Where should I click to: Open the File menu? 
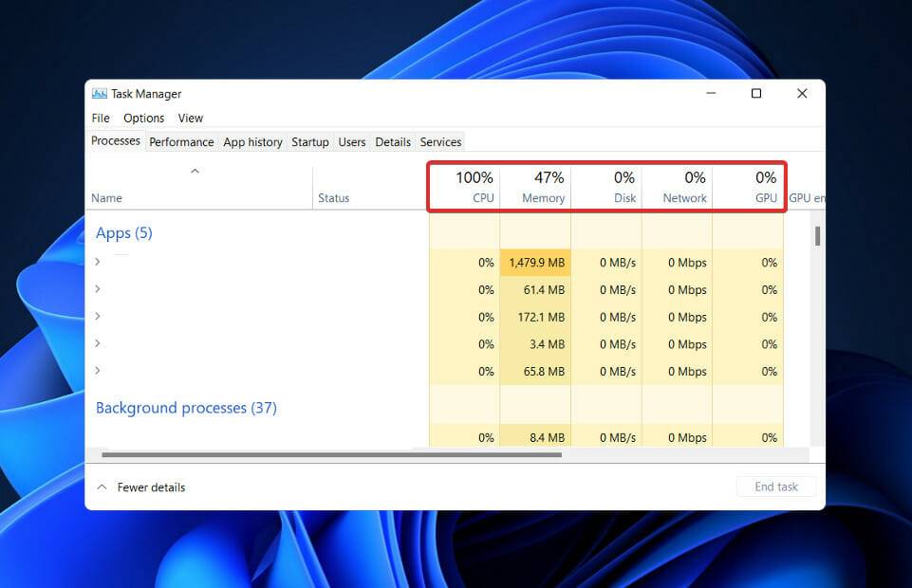pyautogui.click(x=100, y=118)
